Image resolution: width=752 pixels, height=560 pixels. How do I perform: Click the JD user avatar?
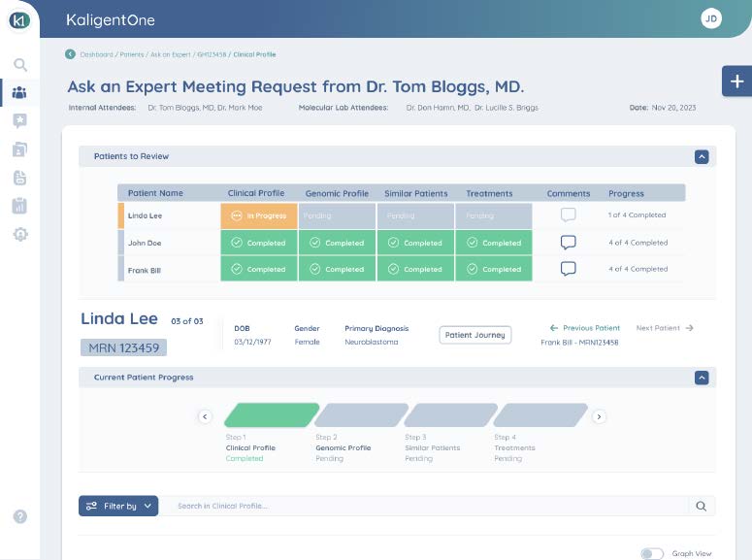point(711,18)
